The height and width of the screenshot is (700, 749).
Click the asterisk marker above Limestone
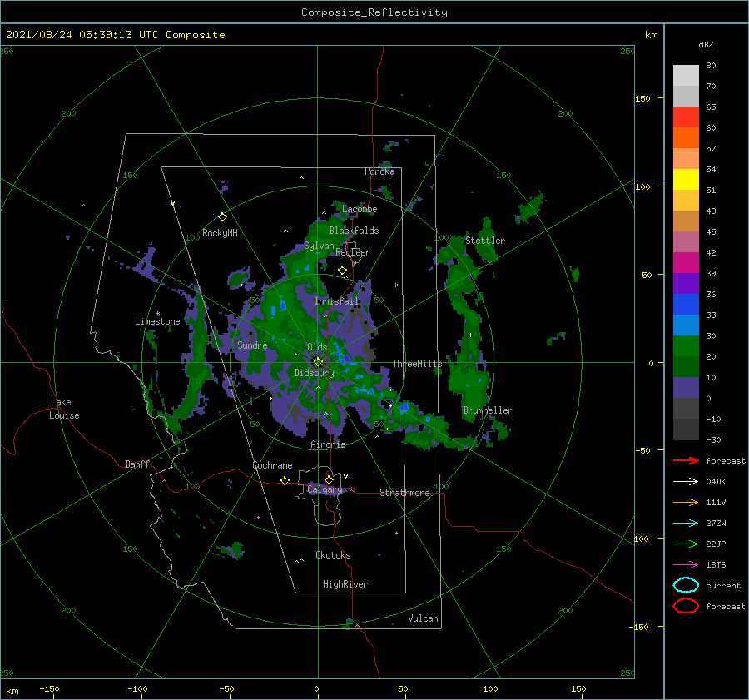[157, 314]
